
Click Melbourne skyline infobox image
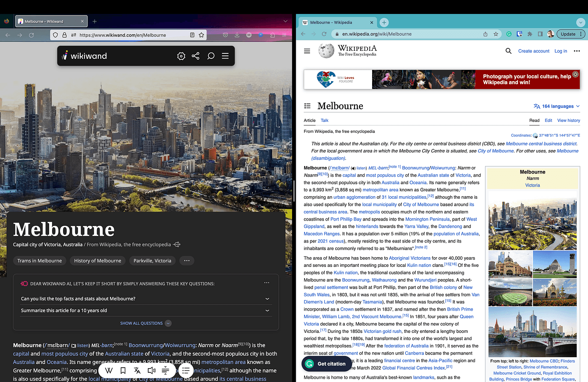[533, 220]
